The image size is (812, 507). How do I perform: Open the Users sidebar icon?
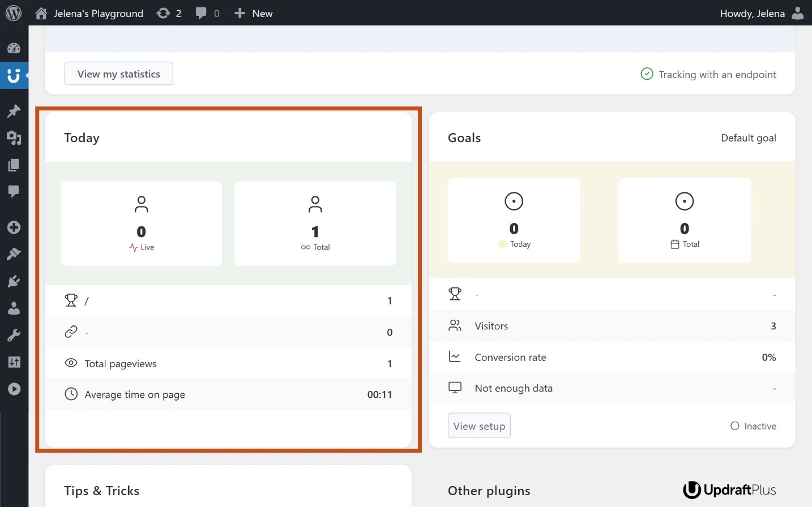click(x=14, y=308)
